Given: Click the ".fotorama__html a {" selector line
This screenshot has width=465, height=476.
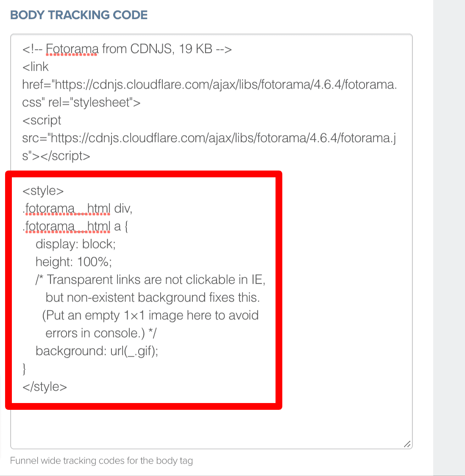Looking at the screenshot, I should pyautogui.click(x=75, y=227).
